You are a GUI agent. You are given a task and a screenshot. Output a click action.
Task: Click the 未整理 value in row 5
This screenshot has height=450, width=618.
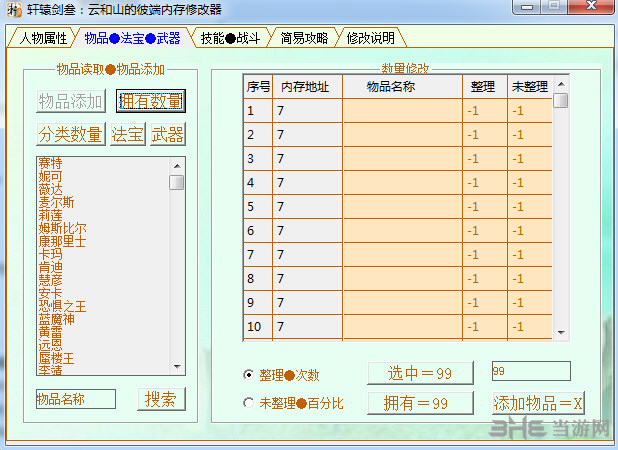[530, 206]
